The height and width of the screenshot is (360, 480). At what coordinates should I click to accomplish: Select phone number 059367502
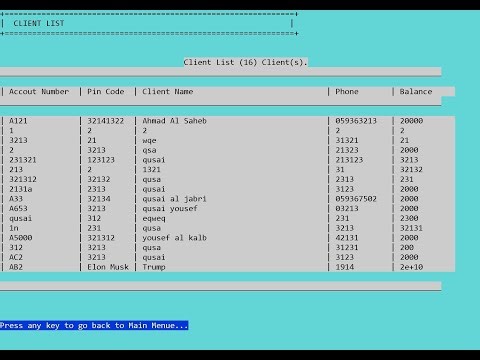[x=356, y=199]
